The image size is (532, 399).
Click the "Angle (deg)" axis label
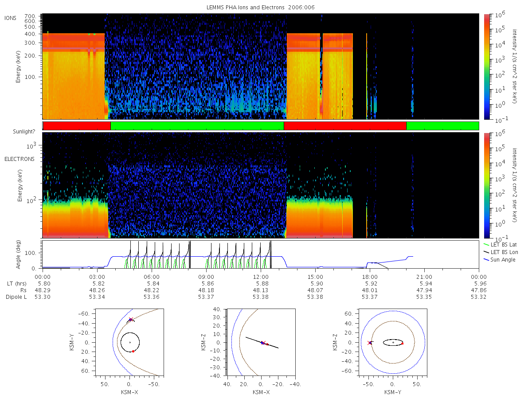pos(19,254)
